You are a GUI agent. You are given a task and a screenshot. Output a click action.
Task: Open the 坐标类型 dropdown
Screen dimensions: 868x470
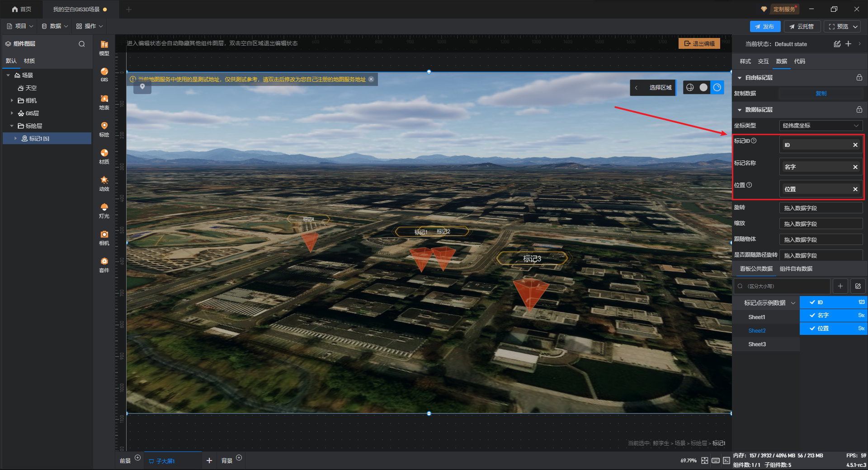pyautogui.click(x=821, y=126)
